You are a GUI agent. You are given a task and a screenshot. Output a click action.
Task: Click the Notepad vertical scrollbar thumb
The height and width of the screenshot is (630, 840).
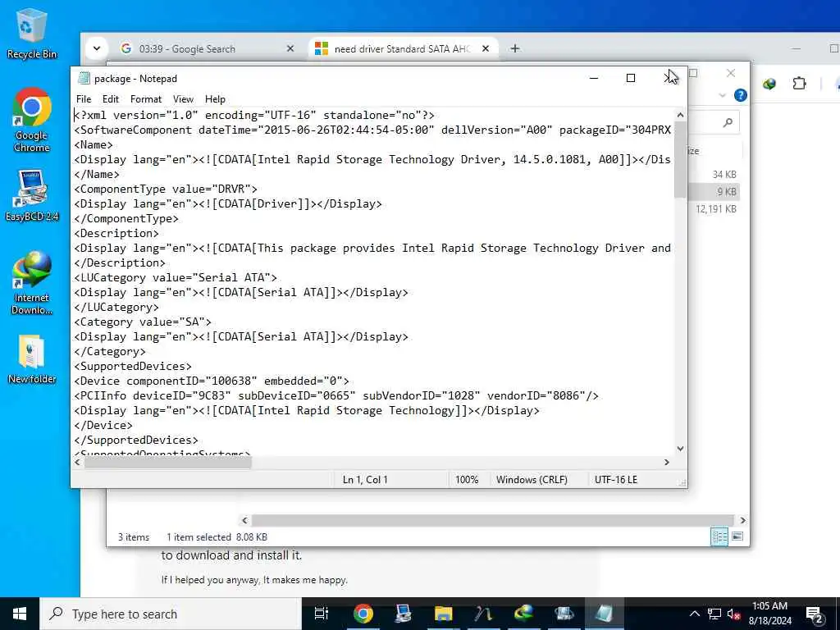tap(680, 160)
